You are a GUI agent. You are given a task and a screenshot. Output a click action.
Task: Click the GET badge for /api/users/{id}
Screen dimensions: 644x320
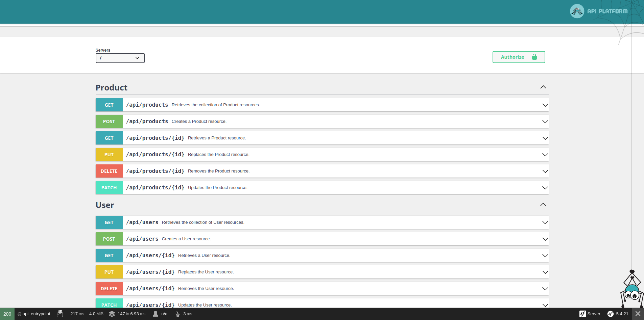[109, 256]
